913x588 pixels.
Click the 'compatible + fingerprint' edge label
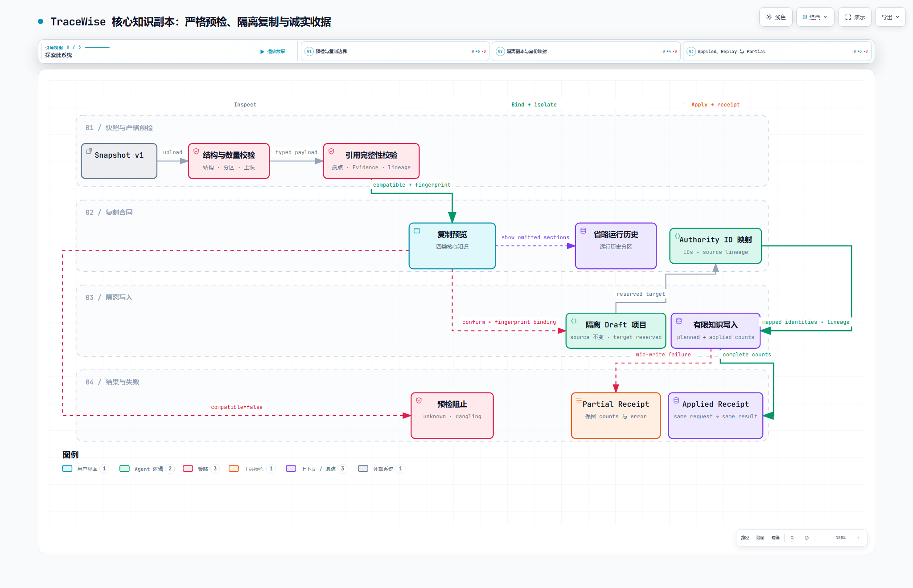412,185
